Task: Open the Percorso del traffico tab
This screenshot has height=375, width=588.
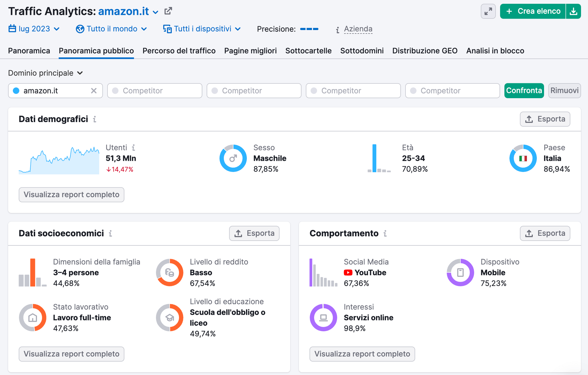Action: [x=179, y=51]
